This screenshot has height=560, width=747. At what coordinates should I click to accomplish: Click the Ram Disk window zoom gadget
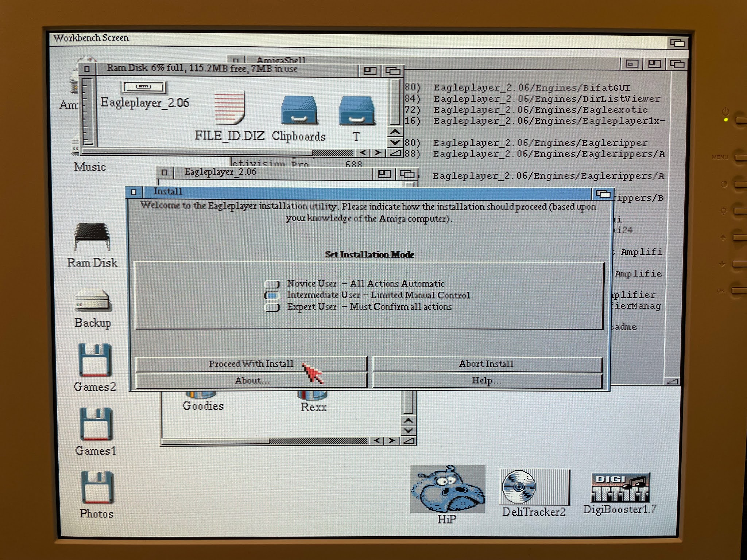[370, 70]
